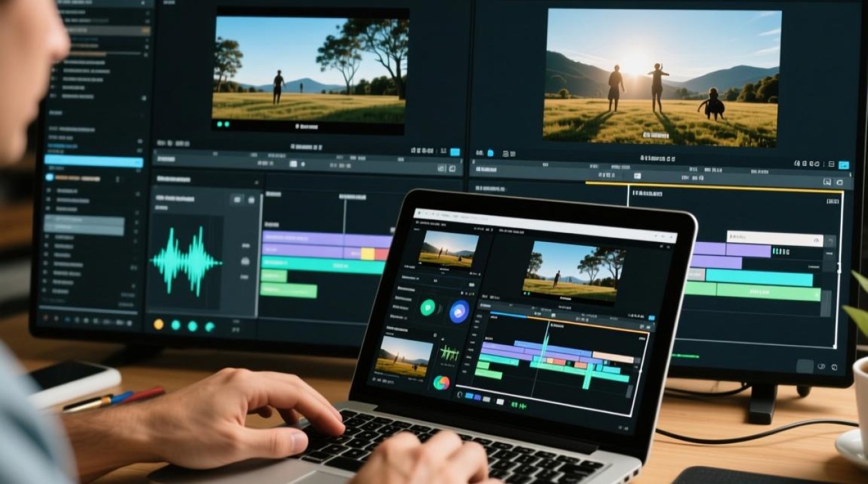Screen dimensions: 868x484
Task: Expand the bright blue highlighted sidebar row
Action: [x=93, y=162]
